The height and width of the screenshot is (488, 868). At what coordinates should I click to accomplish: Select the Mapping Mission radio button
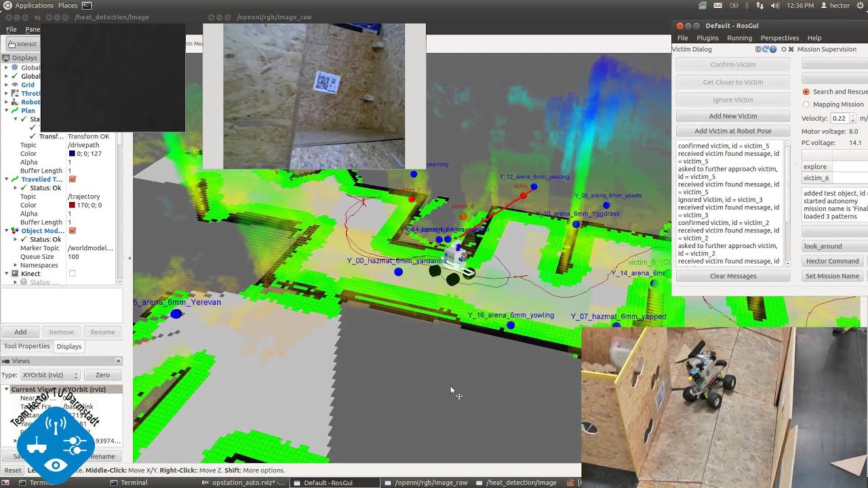(806, 104)
